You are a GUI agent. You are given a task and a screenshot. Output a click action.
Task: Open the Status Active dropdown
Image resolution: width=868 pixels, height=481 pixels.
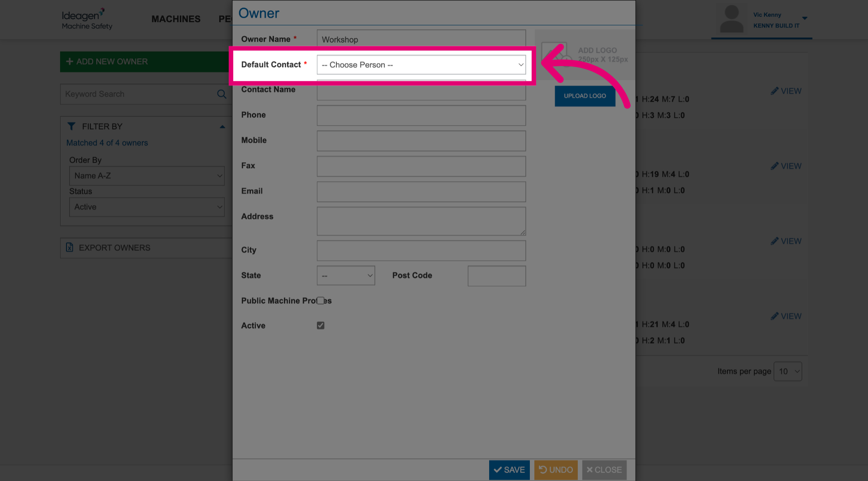pos(146,207)
